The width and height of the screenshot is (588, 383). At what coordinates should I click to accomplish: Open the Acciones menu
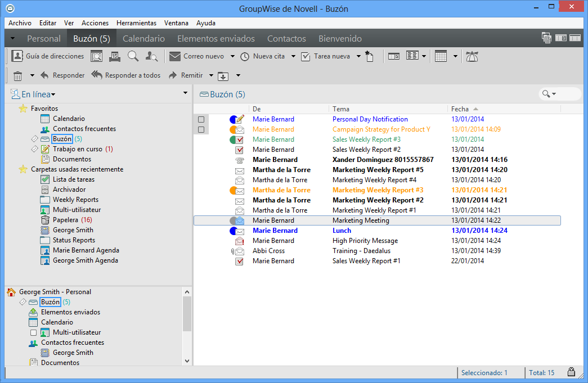pos(95,23)
